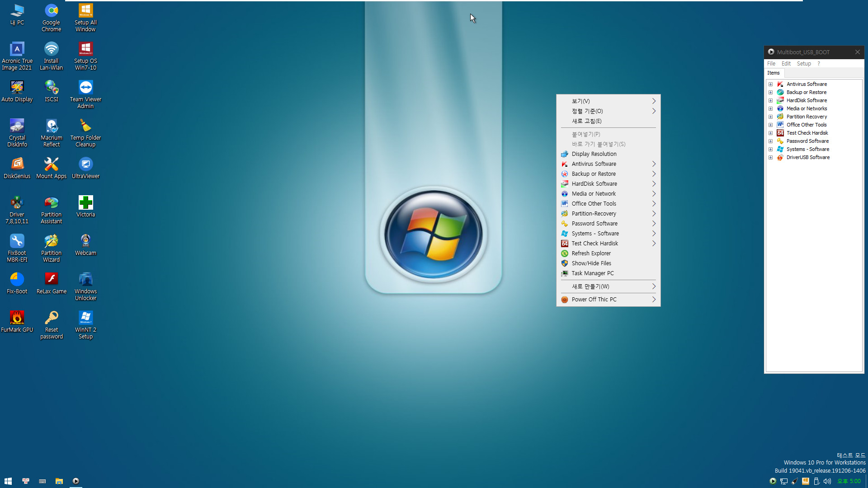This screenshot has height=488, width=868.
Task: Open DiskGenius desktop shortcut
Action: (x=17, y=168)
